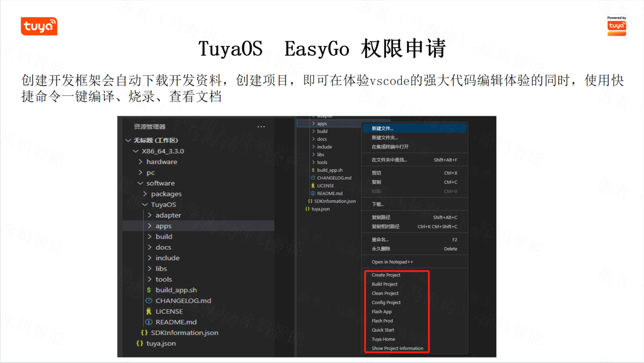Expand the hardware folder chevron

(140, 162)
